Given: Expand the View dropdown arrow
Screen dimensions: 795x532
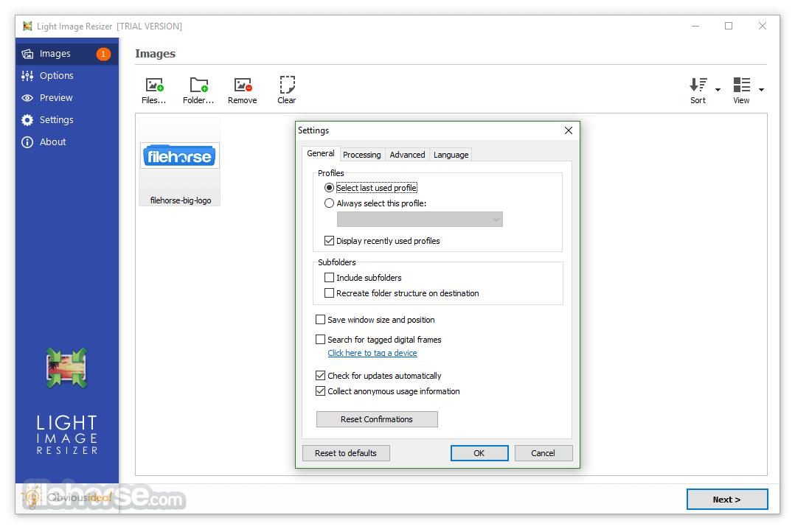Looking at the screenshot, I should coord(761,90).
